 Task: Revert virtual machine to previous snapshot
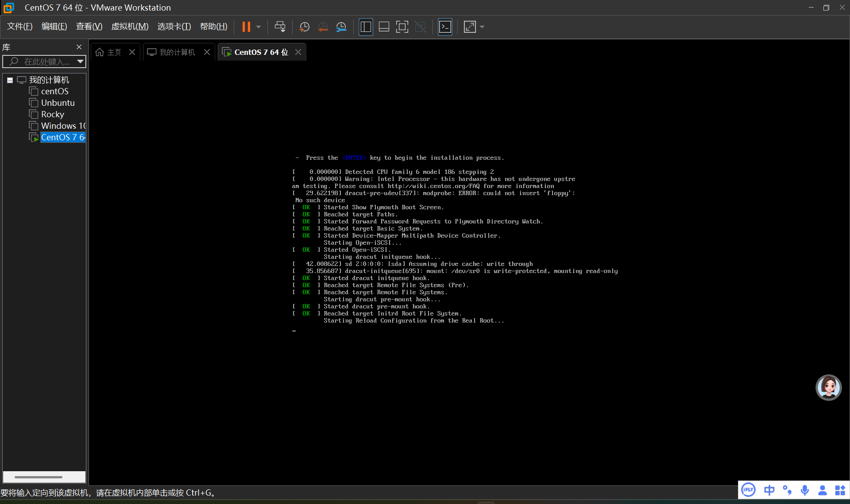(323, 27)
